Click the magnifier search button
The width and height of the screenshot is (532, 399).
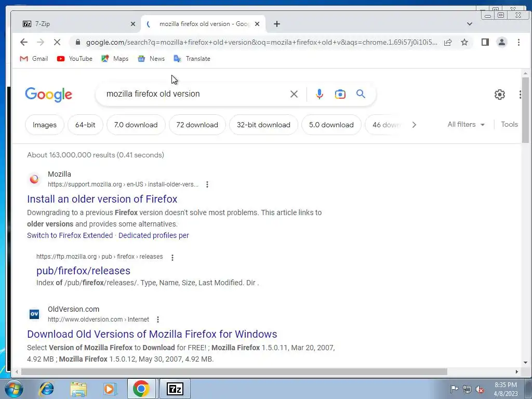click(x=361, y=94)
